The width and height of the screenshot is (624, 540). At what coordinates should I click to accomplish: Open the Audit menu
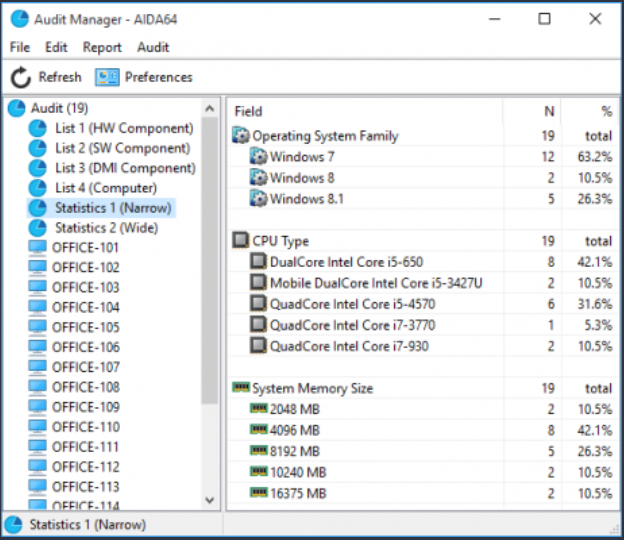click(x=153, y=47)
